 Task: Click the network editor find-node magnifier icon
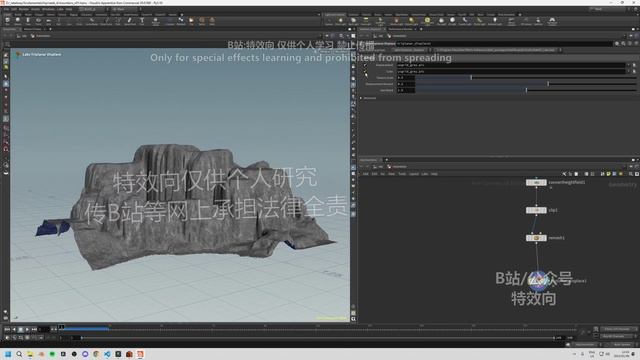point(631,174)
